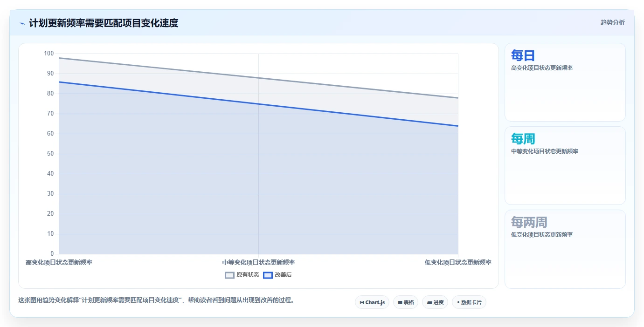Screen dimensions: 644x327
Task: Select the Chart.js tag chip
Action: point(372,302)
